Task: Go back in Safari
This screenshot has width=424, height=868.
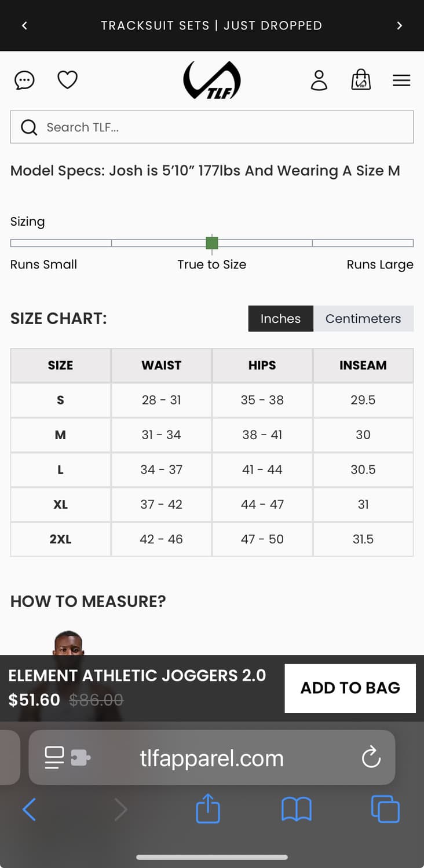Action: 29,809
